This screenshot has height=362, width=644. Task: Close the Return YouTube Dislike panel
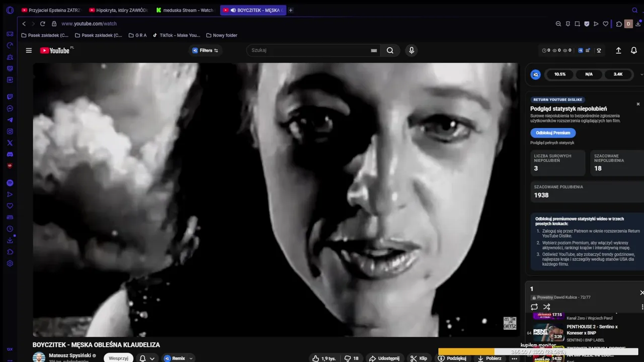coord(638,104)
